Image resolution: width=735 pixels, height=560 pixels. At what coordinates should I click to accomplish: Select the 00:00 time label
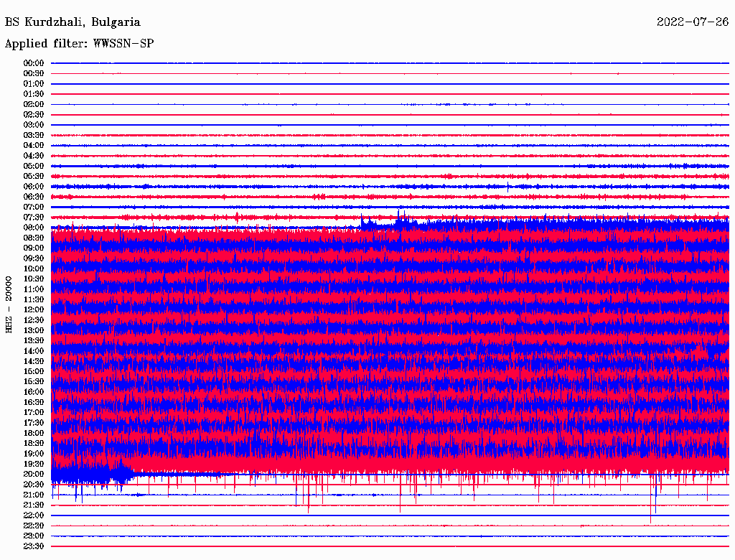point(34,63)
